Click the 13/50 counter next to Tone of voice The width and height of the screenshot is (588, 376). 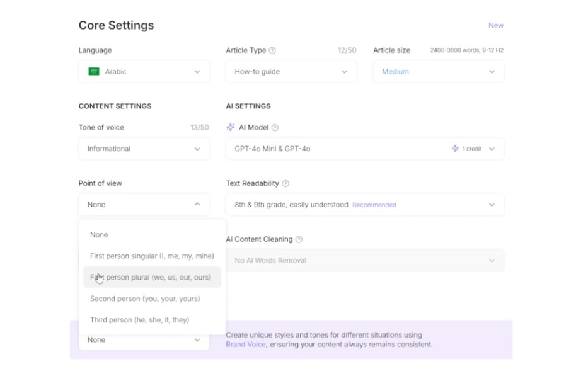pyautogui.click(x=200, y=127)
